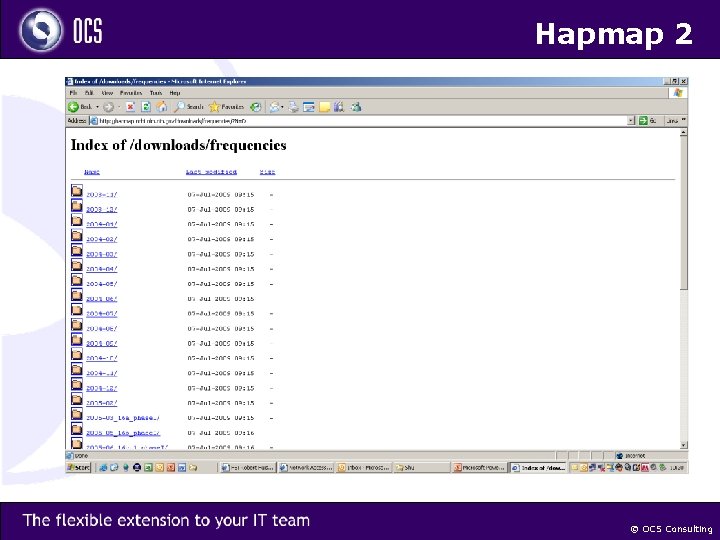
Task: Click the folder icon beside 2005-02/
Action: point(77,399)
